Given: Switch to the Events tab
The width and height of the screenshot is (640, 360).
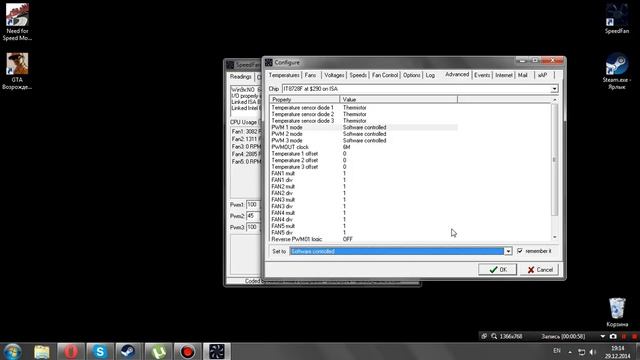Looking at the screenshot, I should (x=482, y=75).
